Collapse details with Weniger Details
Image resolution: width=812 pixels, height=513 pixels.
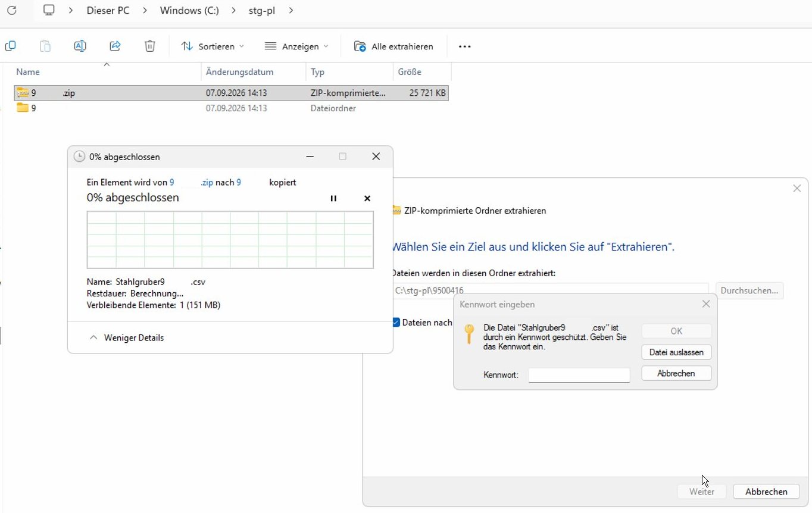[126, 337]
